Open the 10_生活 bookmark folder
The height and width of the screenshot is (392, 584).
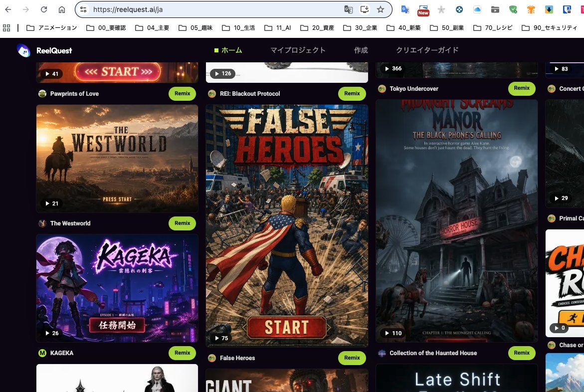click(239, 27)
